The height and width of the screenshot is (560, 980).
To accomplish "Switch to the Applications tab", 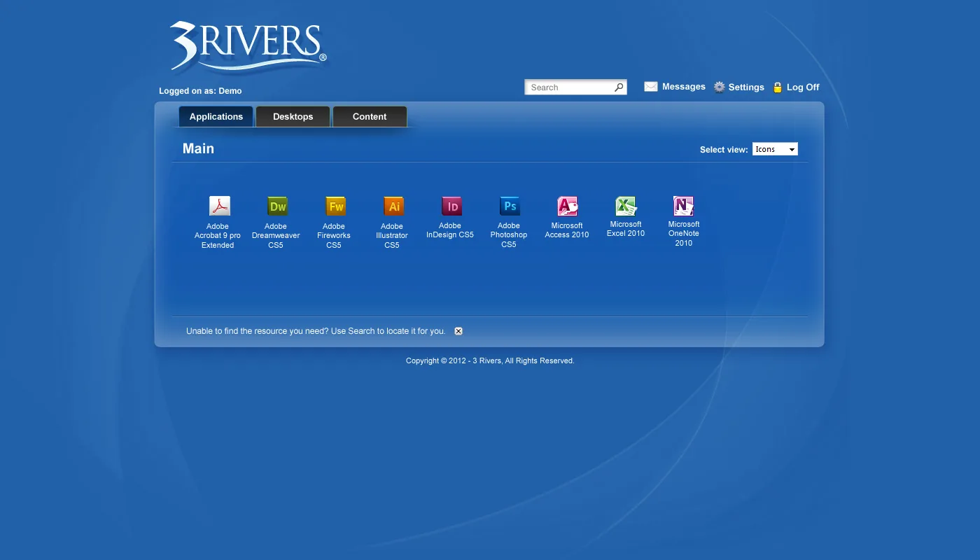I will pyautogui.click(x=216, y=116).
